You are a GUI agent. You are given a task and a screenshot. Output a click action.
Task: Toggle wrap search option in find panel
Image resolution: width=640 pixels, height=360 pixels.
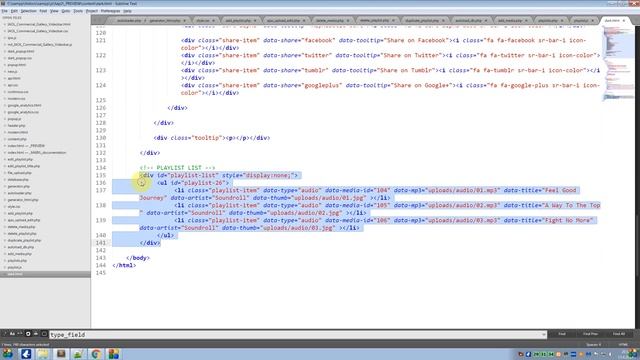point(28,334)
